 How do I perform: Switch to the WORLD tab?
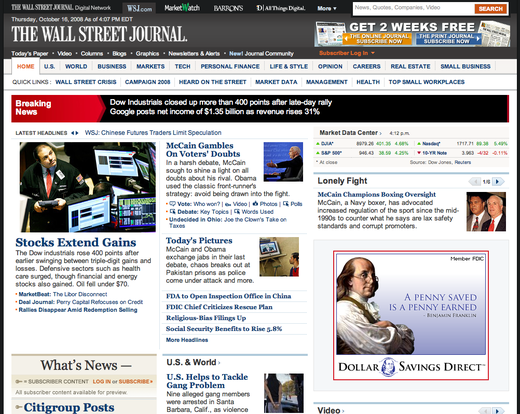pyautogui.click(x=76, y=66)
